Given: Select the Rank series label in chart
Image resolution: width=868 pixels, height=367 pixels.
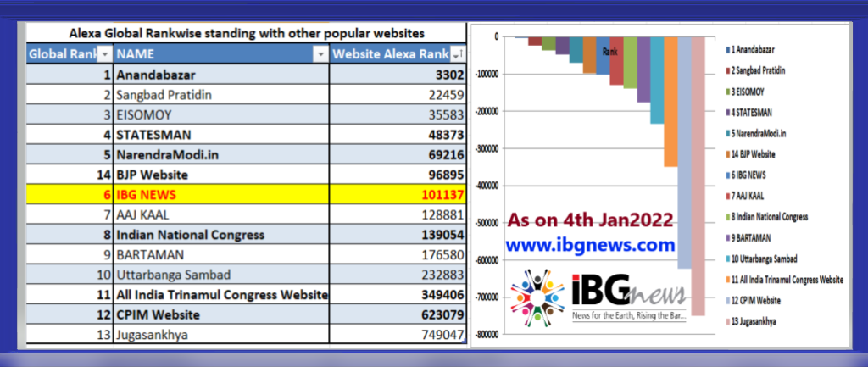Looking at the screenshot, I should point(609,52).
